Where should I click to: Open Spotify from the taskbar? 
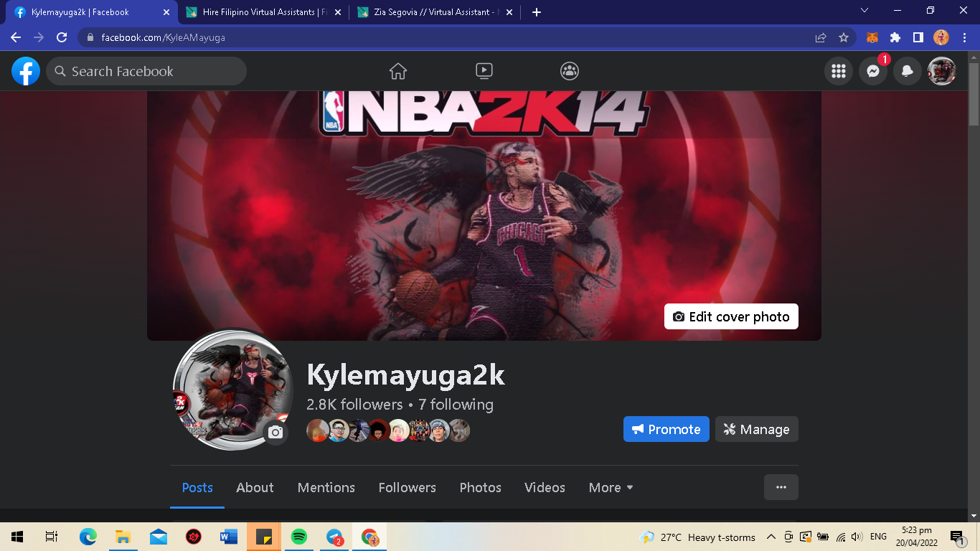pyautogui.click(x=299, y=537)
